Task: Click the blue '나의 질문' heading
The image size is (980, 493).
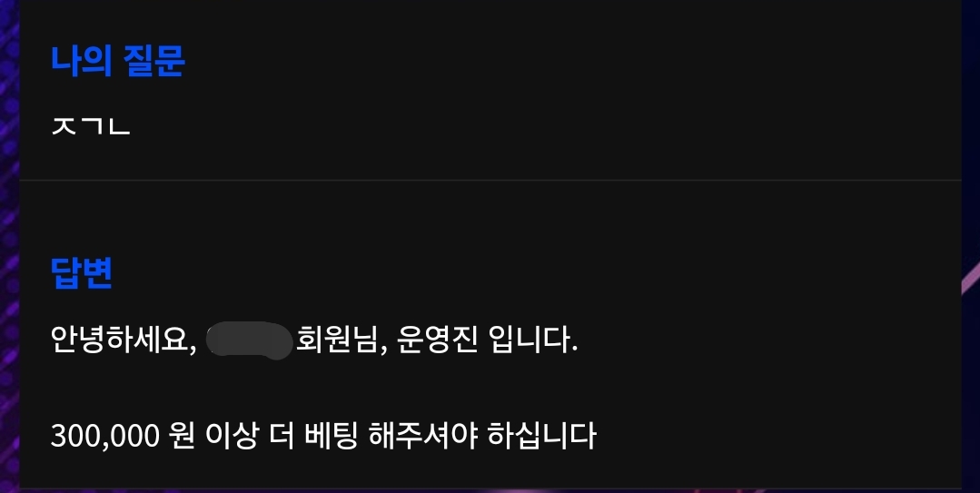Action: click(x=117, y=61)
